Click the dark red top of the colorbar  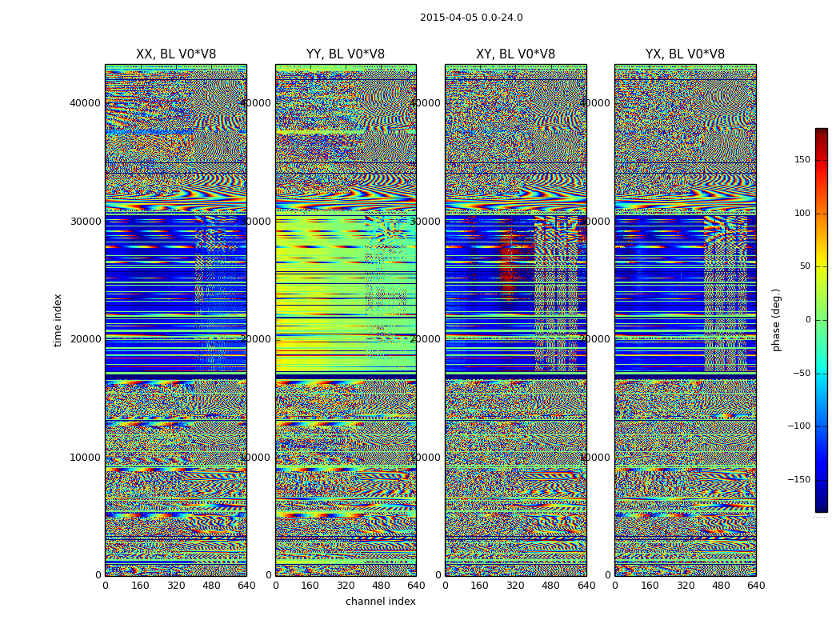click(x=821, y=133)
